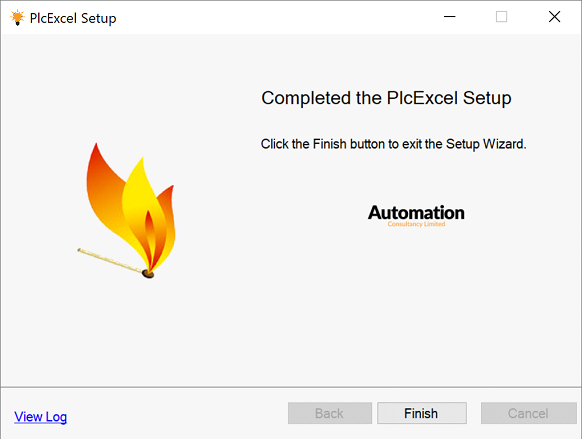583x440 pixels.
Task: Click the greyed-out maximize window button
Action: click(x=501, y=17)
